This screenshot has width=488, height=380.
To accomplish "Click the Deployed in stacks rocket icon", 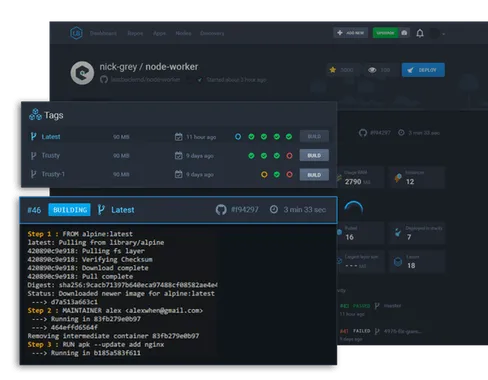I will [398, 232].
